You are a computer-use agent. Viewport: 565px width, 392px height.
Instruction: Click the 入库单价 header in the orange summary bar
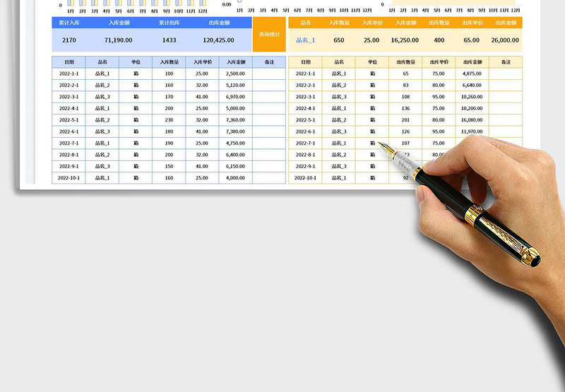[371, 23]
